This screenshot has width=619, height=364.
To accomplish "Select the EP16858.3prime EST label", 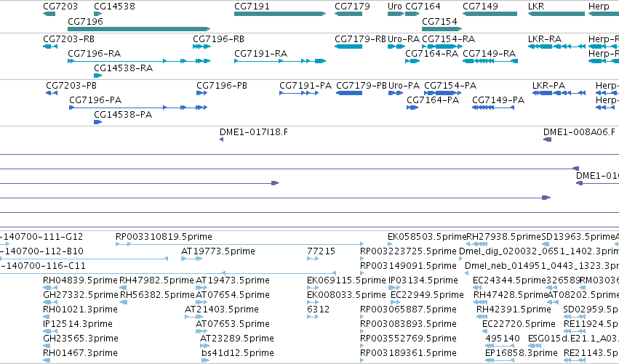I will 522,353.
